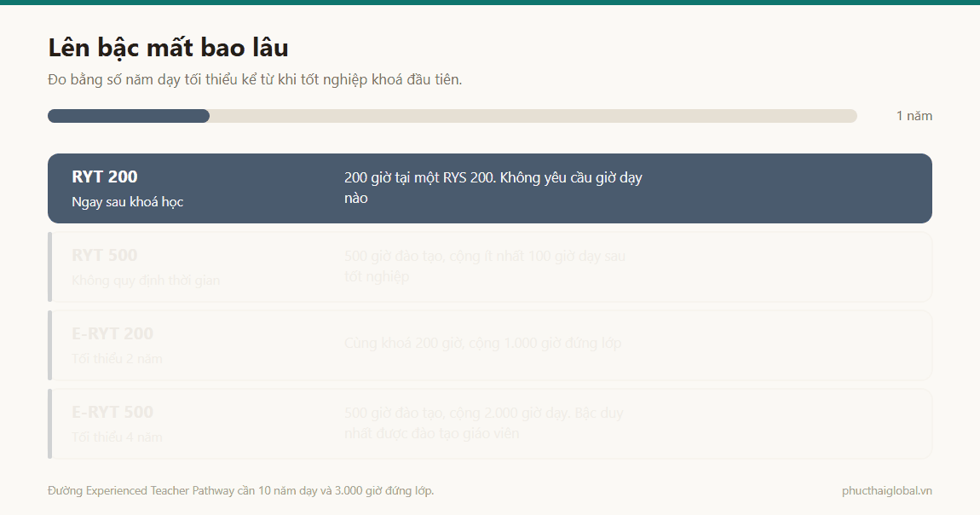The image size is (980, 515).
Task: Open the phucthaiglobal.vn link
Action: click(x=887, y=490)
